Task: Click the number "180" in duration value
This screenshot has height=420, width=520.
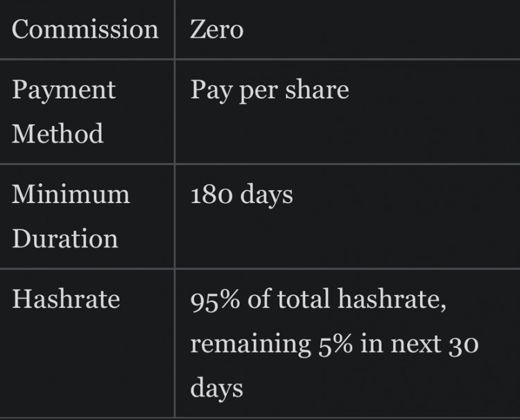Action: coord(211,195)
